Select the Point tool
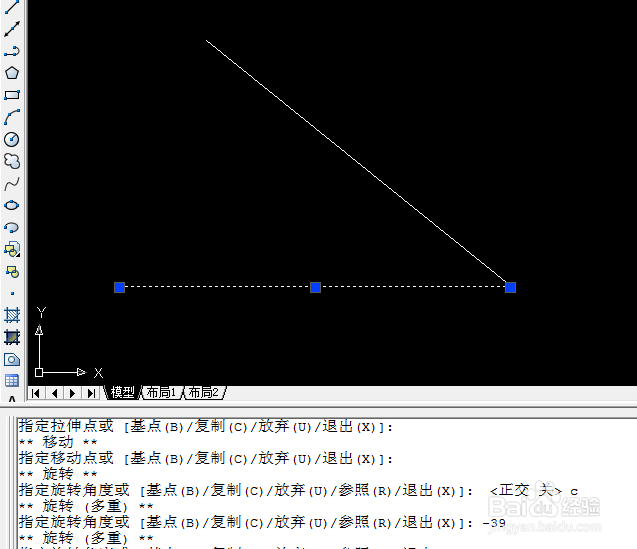Viewport: 637px width, 549px height. point(12,293)
